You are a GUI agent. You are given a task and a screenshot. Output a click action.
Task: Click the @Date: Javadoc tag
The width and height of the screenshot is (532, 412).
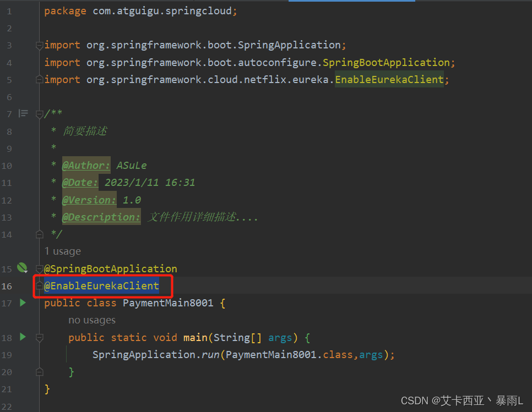(80, 183)
